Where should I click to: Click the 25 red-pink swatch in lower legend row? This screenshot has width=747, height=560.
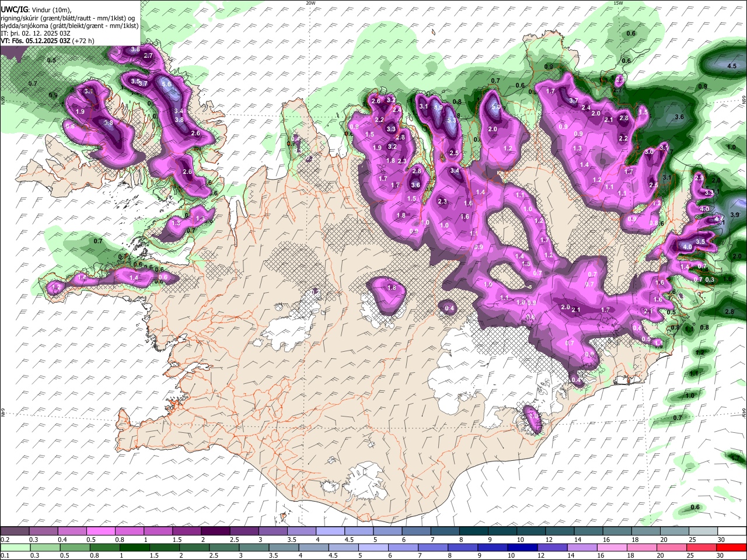pyautogui.click(x=701, y=547)
